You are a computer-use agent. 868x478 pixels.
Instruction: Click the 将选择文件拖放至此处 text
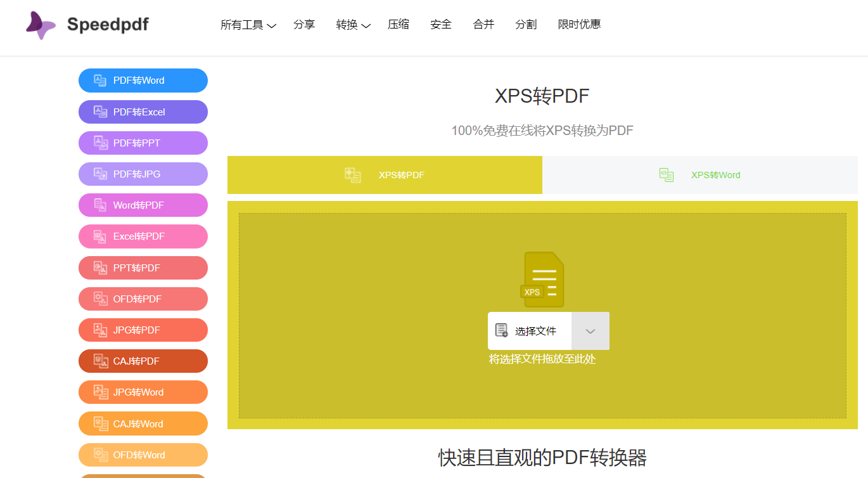[x=542, y=359]
